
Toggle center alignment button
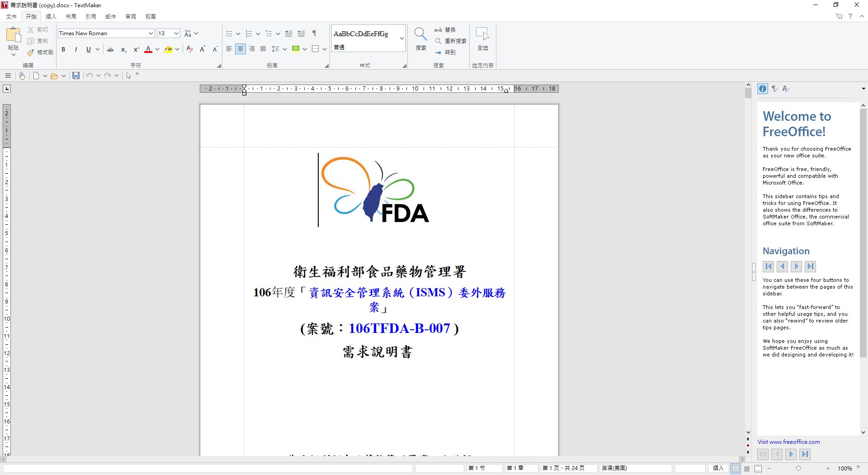tap(241, 49)
